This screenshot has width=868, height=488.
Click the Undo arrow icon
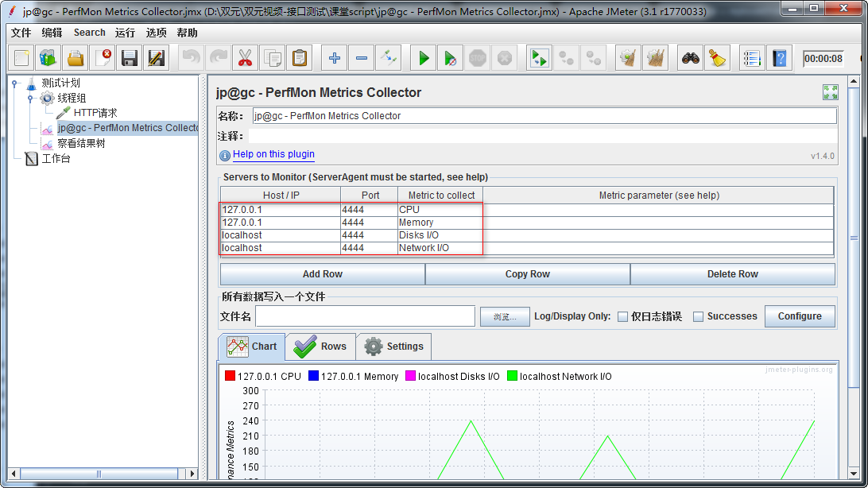(x=191, y=58)
